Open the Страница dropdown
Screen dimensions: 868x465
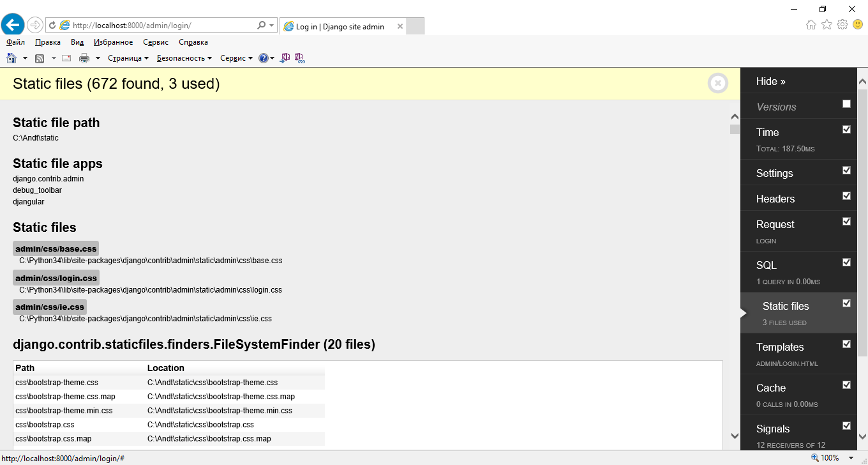coord(128,58)
